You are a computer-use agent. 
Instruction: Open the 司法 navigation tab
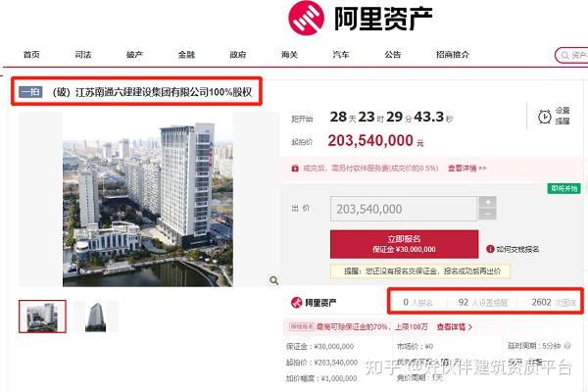(83, 55)
